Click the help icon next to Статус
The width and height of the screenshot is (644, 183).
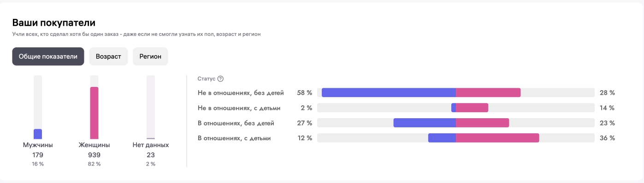coord(220,79)
